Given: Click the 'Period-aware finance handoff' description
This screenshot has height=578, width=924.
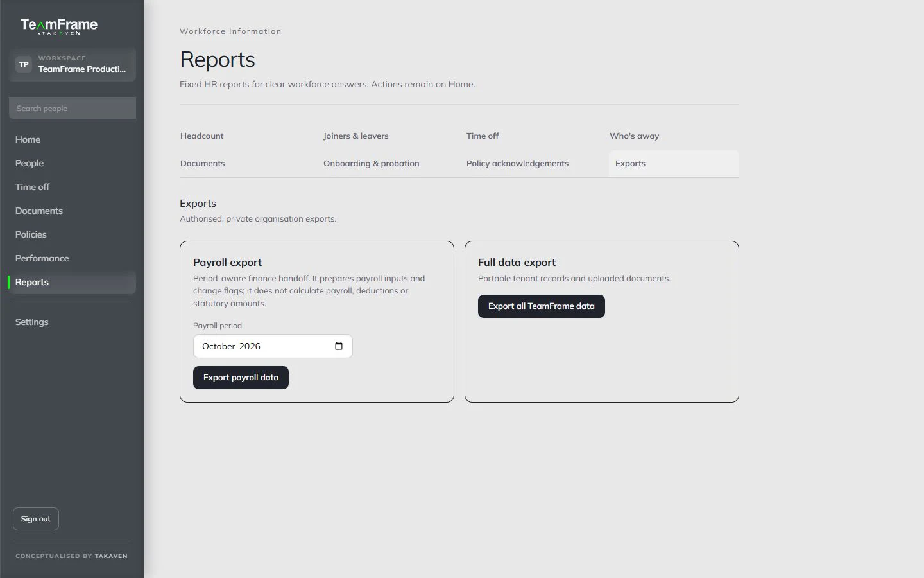Looking at the screenshot, I should pos(309,291).
